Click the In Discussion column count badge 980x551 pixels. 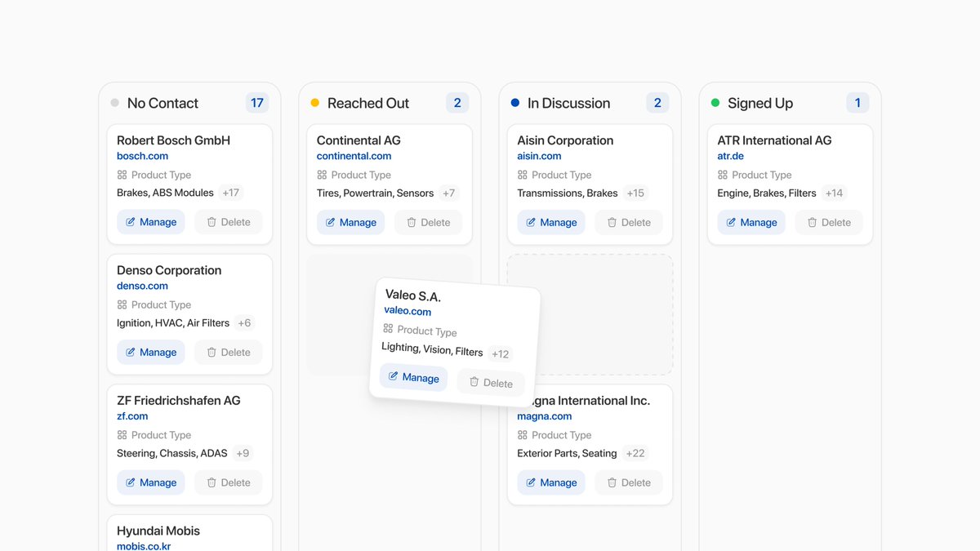pyautogui.click(x=657, y=103)
